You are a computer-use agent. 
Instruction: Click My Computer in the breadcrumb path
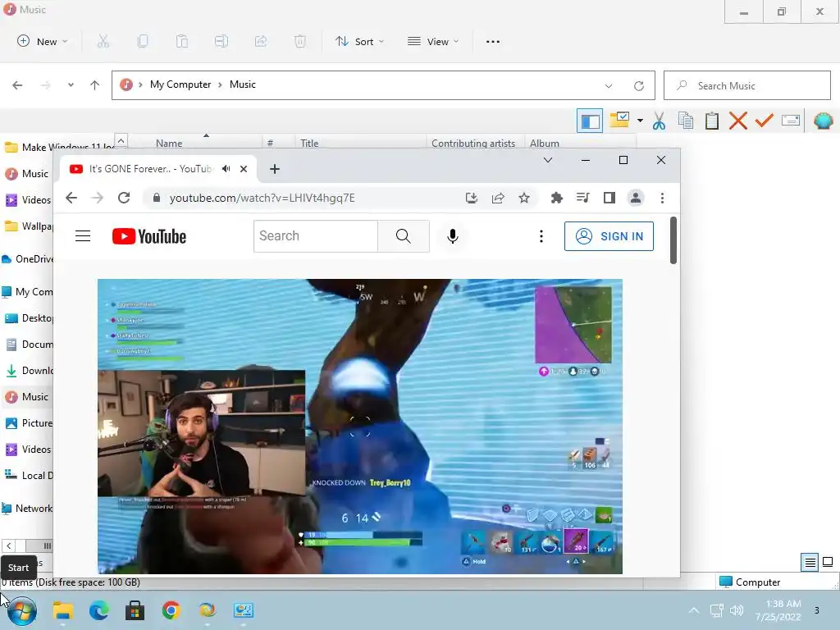coord(180,84)
